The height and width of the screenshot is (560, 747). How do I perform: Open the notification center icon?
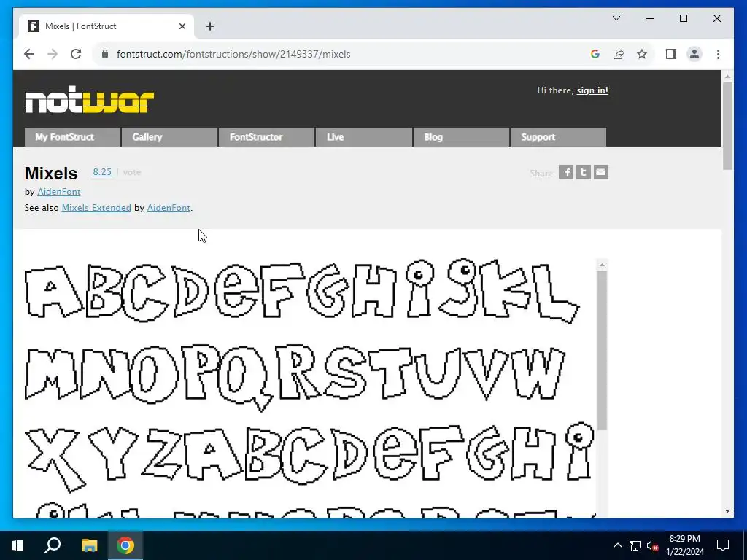(723, 545)
